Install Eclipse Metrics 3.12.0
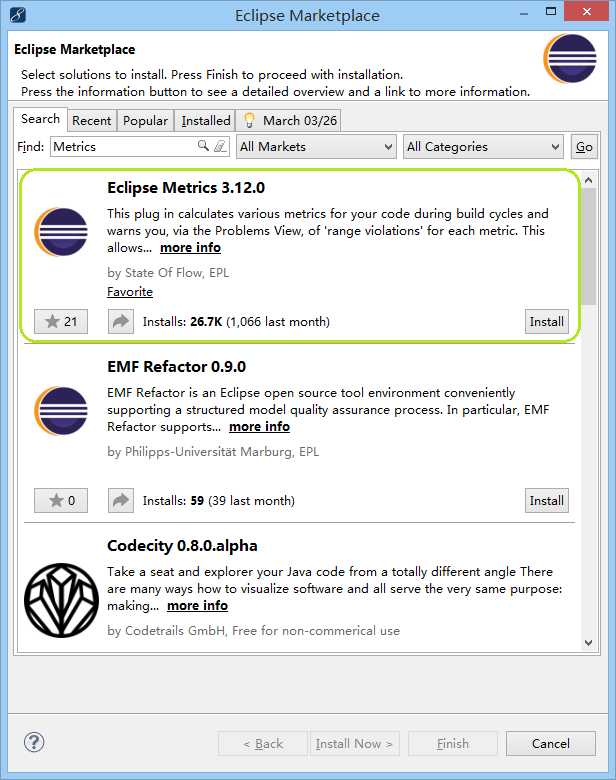 click(x=546, y=321)
